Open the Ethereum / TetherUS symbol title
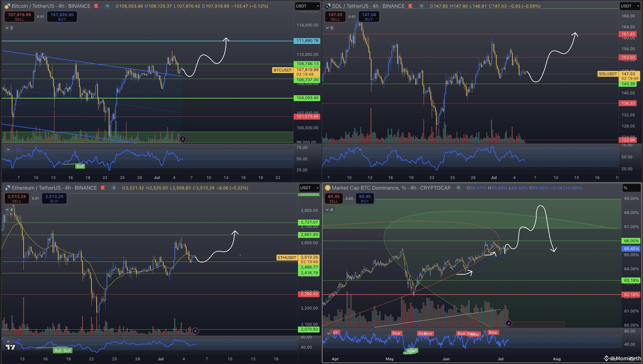643x364 pixels. (x=54, y=188)
